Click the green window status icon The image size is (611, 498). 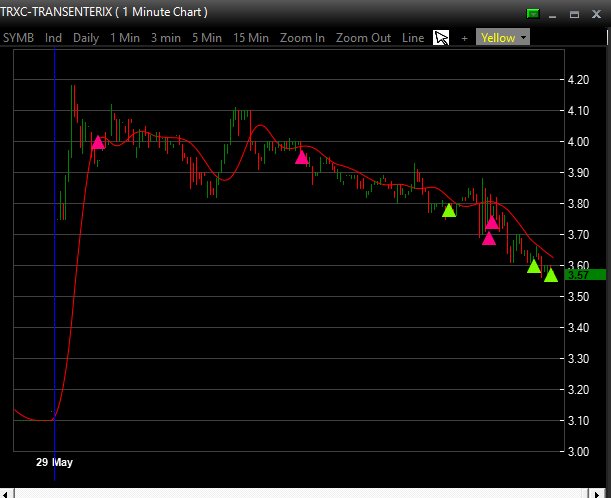[x=533, y=14]
